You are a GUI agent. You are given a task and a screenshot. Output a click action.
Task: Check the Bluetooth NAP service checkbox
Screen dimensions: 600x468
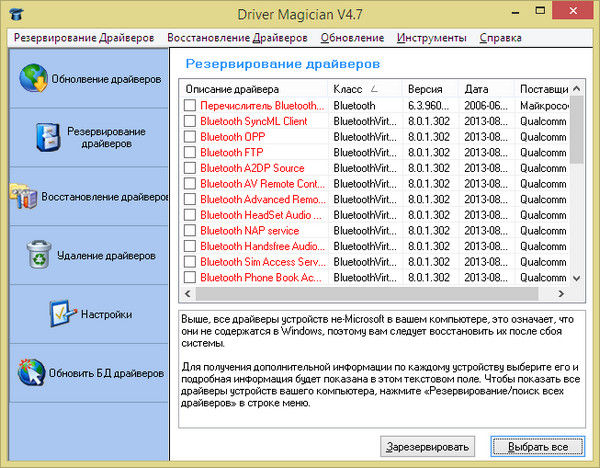point(190,230)
